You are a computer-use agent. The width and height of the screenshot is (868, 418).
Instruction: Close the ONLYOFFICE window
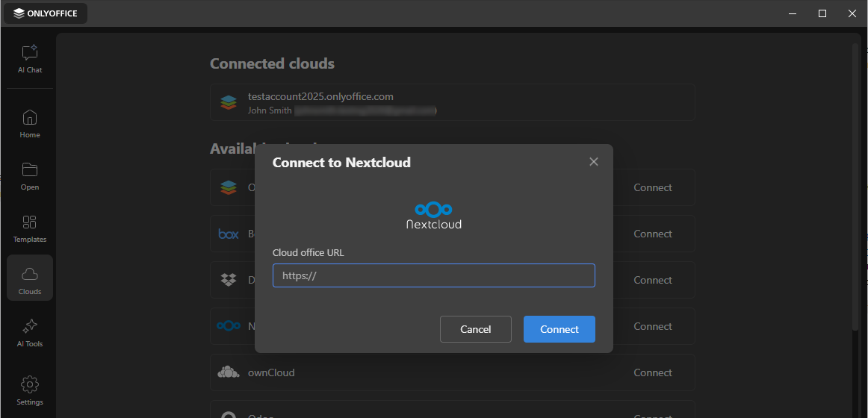[852, 13]
